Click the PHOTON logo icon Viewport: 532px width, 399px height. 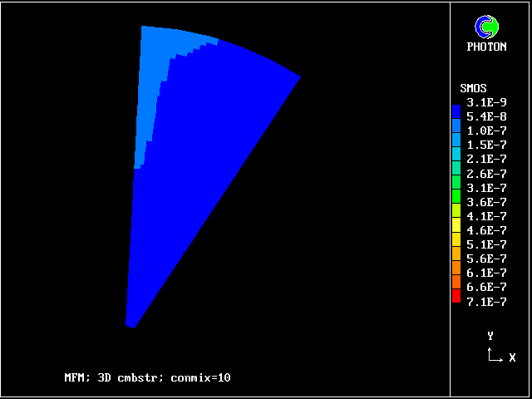pos(486,27)
